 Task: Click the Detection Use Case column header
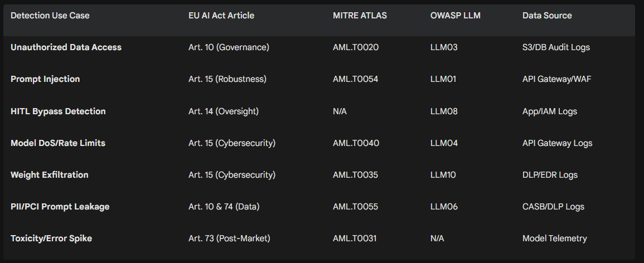point(50,16)
